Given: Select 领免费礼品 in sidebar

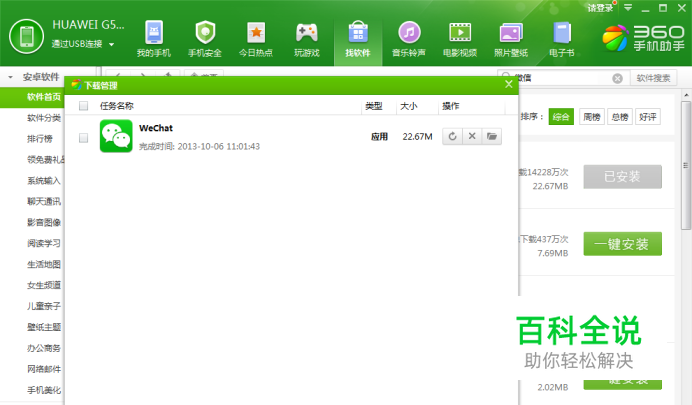Looking at the screenshot, I should click(x=45, y=160).
